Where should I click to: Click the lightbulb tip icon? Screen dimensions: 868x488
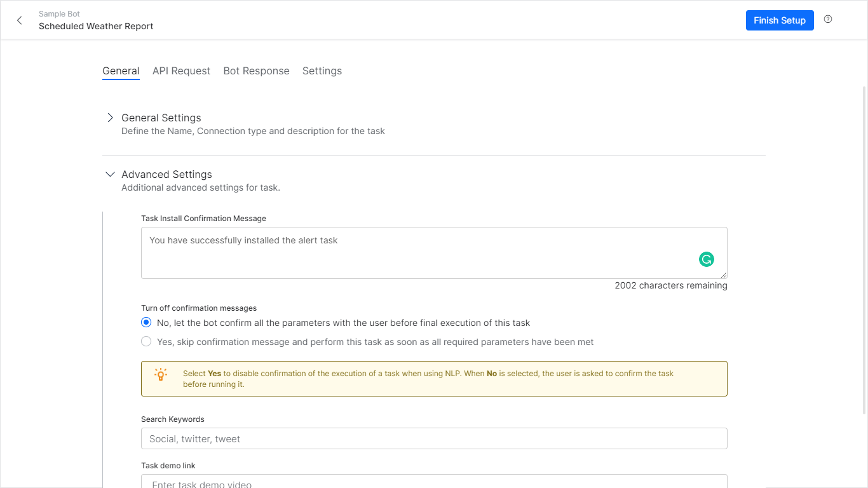(160, 374)
